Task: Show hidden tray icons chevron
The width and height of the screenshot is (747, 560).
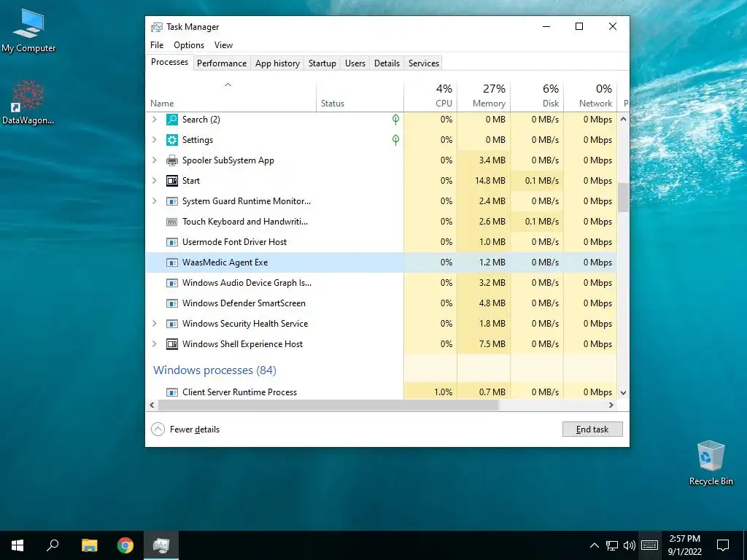Action: pos(594,545)
